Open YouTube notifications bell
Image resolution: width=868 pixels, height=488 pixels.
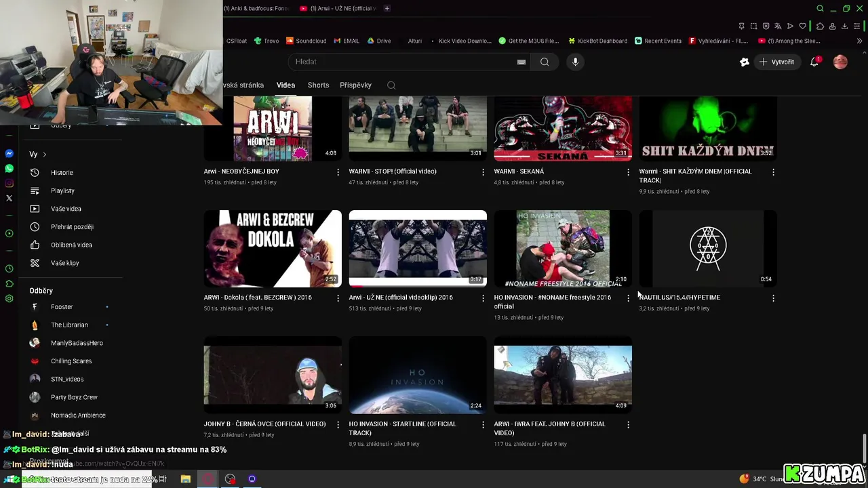pos(814,62)
